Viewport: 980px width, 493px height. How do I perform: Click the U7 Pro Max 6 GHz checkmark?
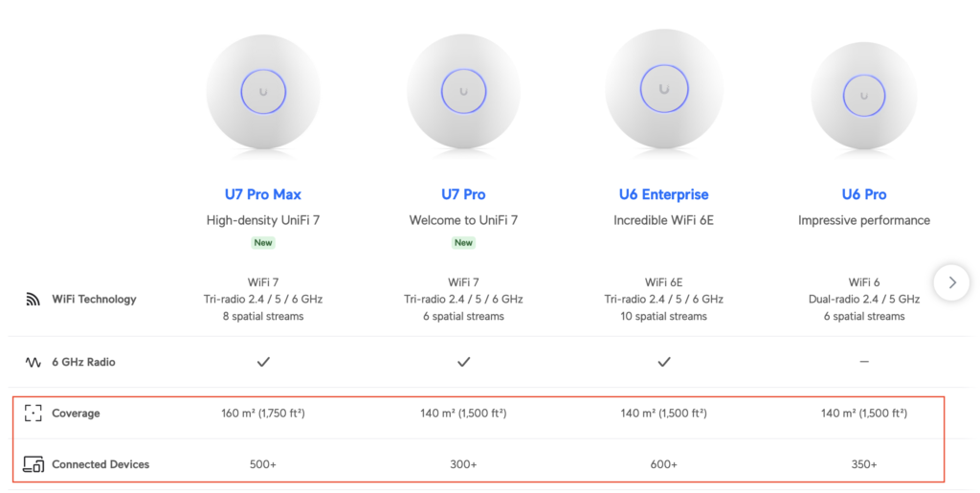point(263,362)
